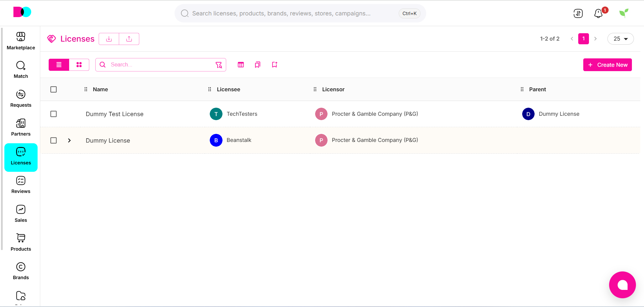Switch to list view

(59, 65)
